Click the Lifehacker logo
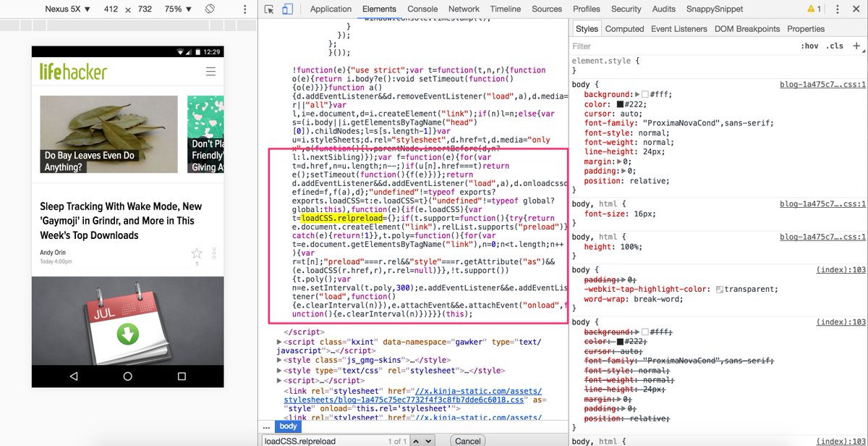This screenshot has height=446, width=868. (x=73, y=71)
